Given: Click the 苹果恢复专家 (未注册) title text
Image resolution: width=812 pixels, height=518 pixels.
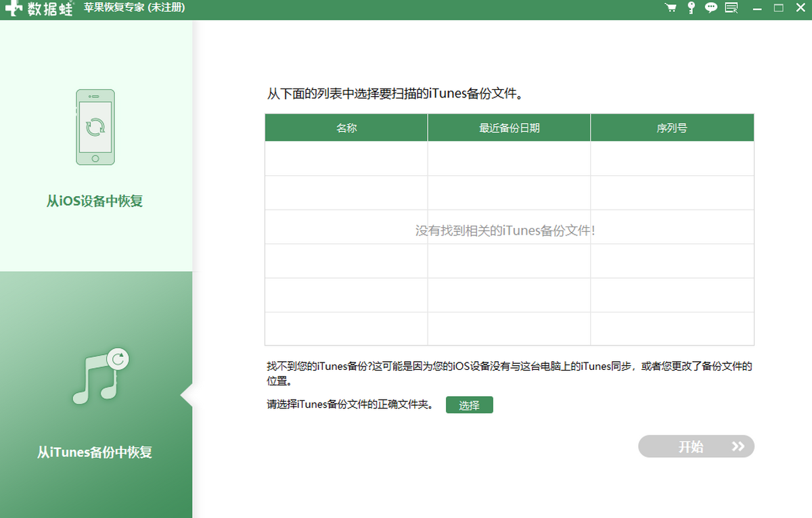Looking at the screenshot, I should click(x=134, y=8).
